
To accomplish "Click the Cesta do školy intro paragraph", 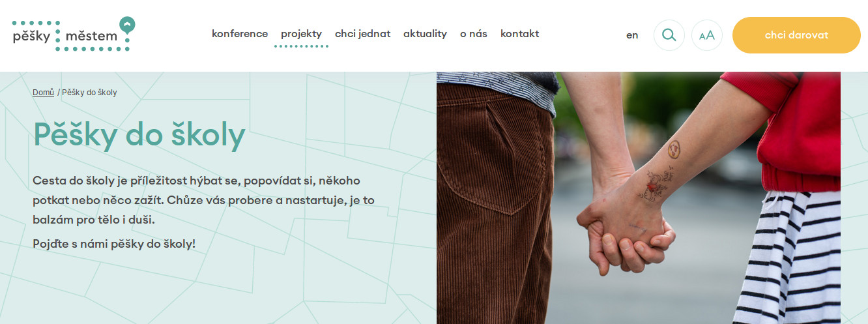I will pyautogui.click(x=204, y=200).
